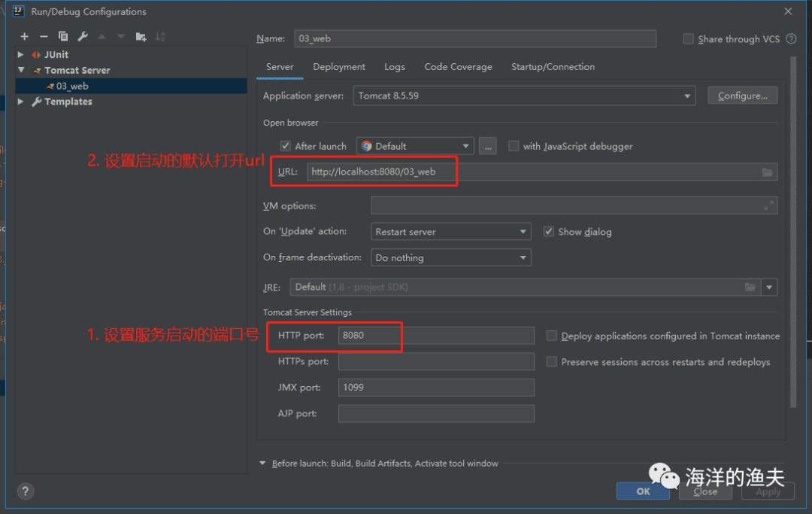Expand VM options field icon
The width and height of the screenshot is (812, 514).
(x=768, y=205)
